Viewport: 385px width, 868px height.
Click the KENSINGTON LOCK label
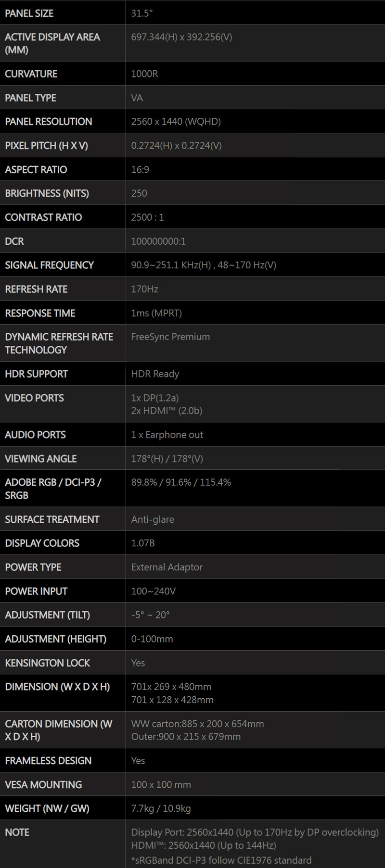[47, 663]
